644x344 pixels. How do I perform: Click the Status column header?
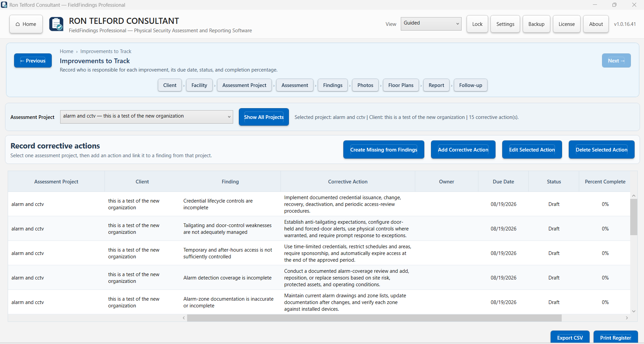554,181
